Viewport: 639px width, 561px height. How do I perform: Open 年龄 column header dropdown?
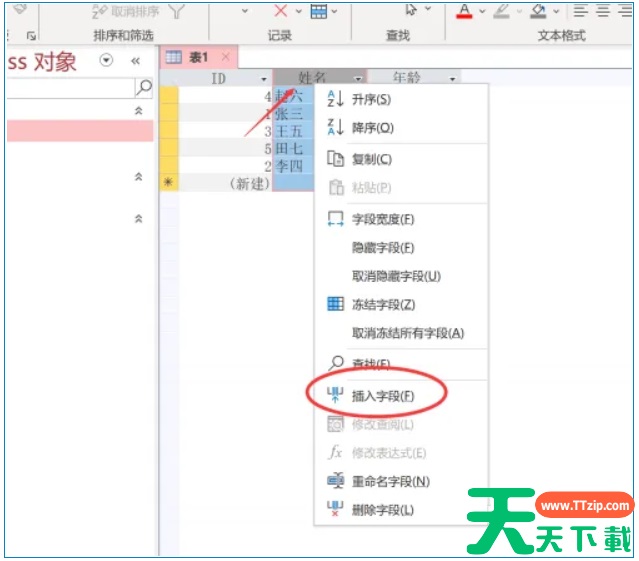452,79
